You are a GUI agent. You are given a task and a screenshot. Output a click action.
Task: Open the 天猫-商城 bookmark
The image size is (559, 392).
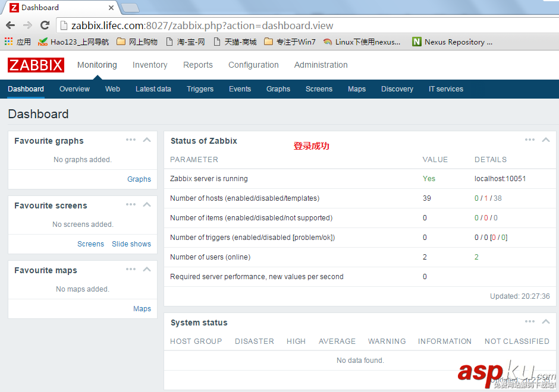click(235, 42)
